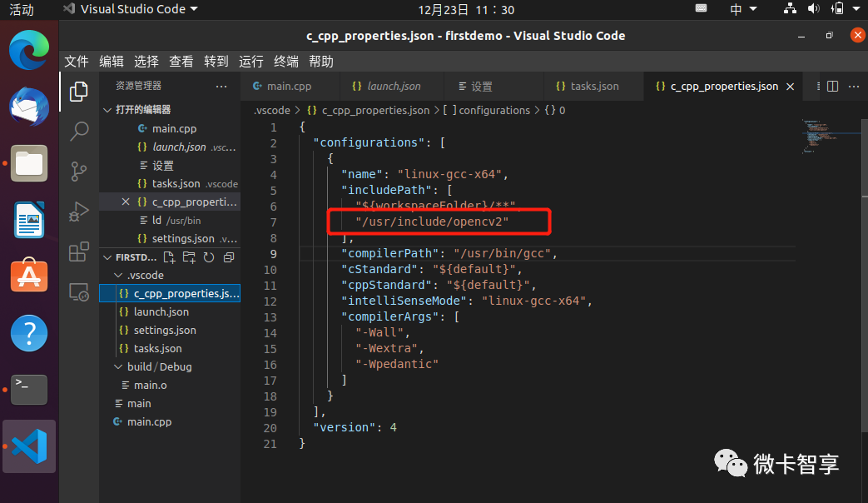Select main.o in build/Debug folder

tap(170, 385)
